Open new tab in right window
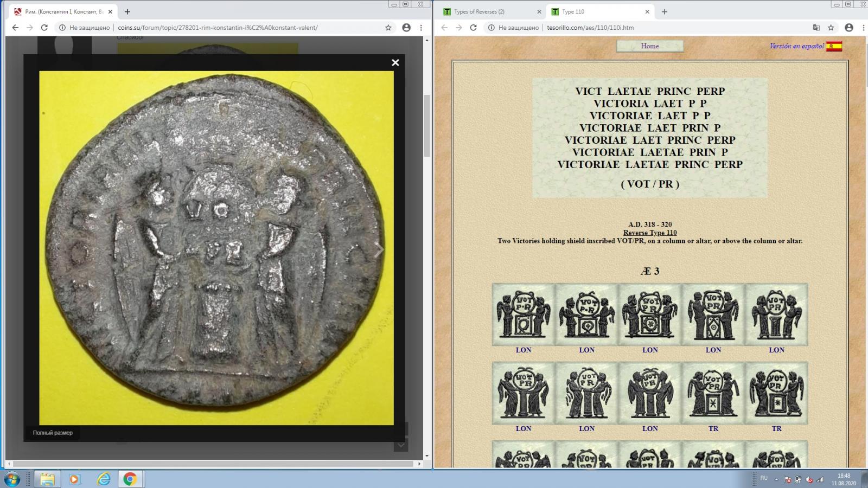 click(665, 11)
